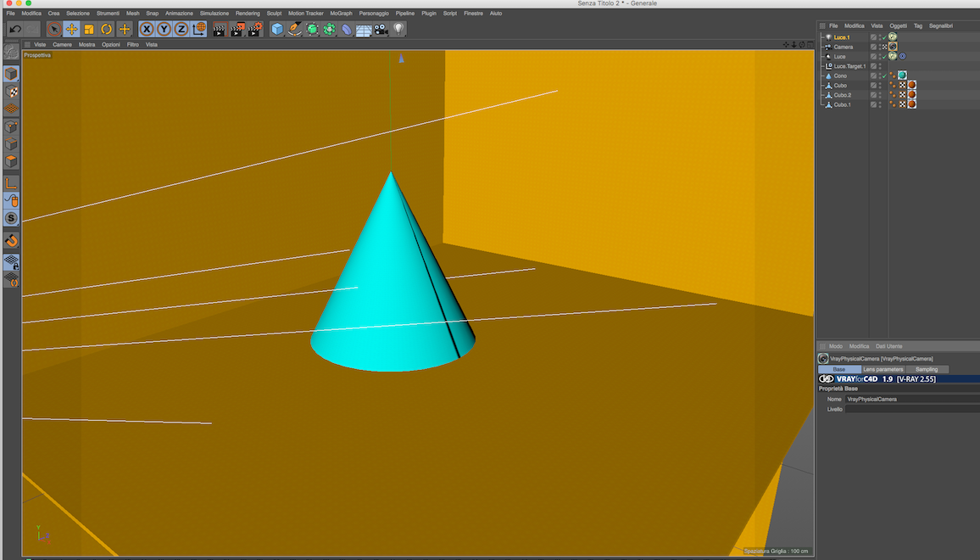Click the Cubo.1 orange material tag
This screenshot has height=560, width=980.
(912, 104)
